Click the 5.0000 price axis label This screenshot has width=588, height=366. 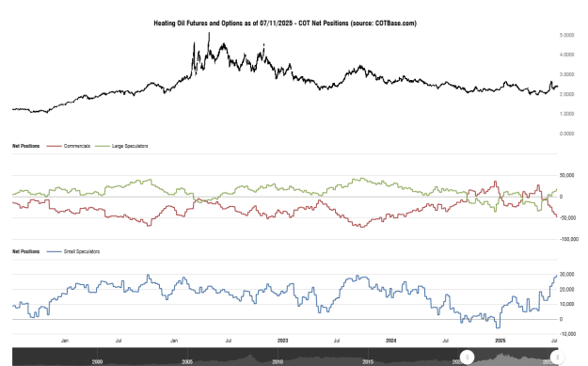566,35
